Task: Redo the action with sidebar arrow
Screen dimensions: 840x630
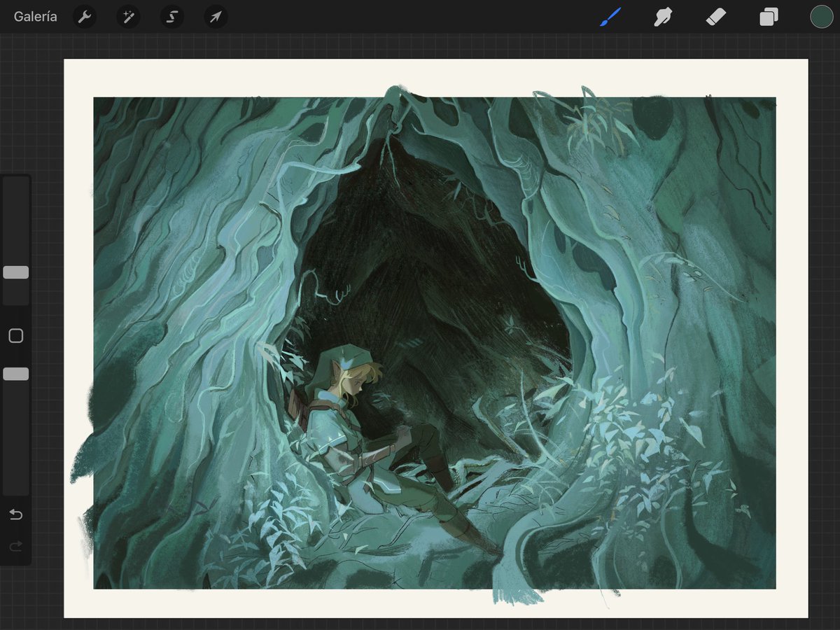Action: click(15, 546)
